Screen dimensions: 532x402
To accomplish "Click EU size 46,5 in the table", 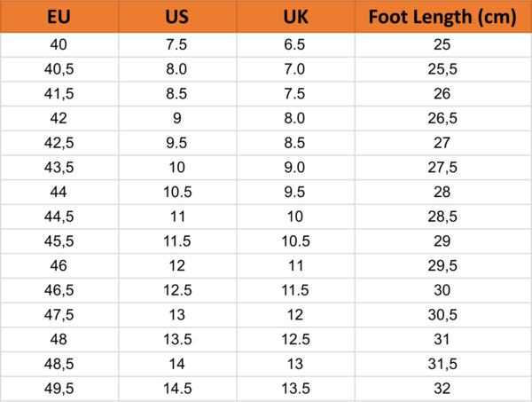I will (59, 290).
